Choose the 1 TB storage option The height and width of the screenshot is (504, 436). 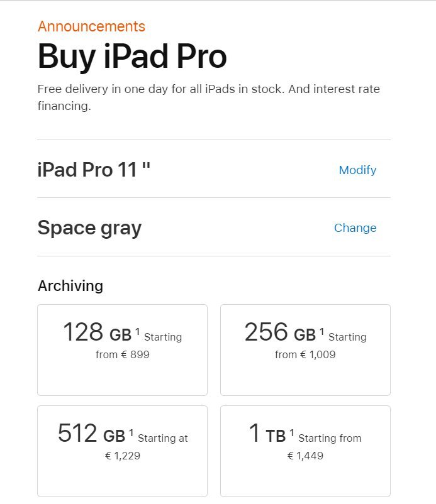point(305,451)
